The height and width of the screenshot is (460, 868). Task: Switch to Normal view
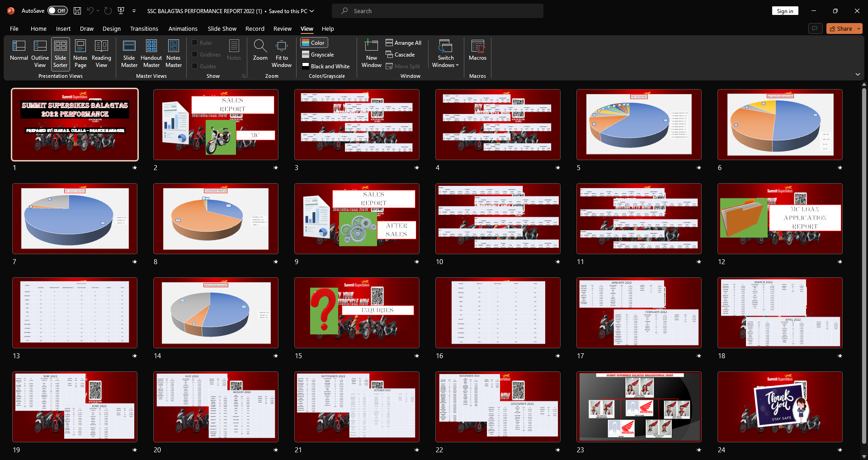pos(19,51)
